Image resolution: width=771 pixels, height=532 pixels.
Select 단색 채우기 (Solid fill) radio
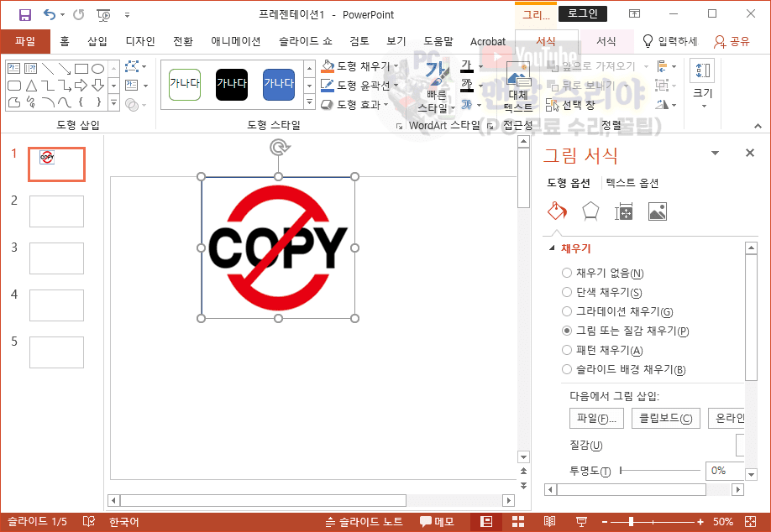(x=567, y=292)
